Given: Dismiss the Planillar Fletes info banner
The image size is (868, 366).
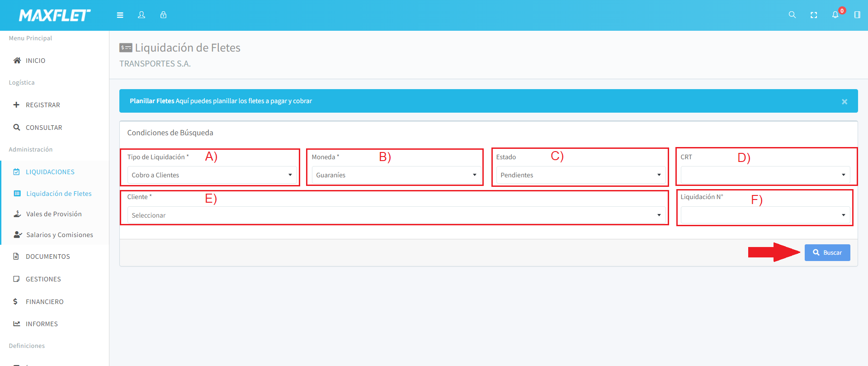Looking at the screenshot, I should point(844,102).
